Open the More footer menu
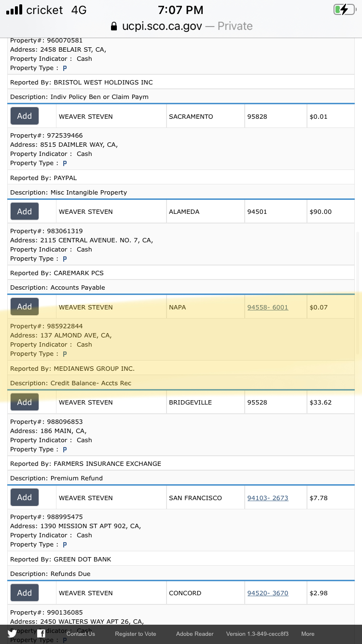Image resolution: width=362 pixels, height=644 pixels. [x=308, y=634]
